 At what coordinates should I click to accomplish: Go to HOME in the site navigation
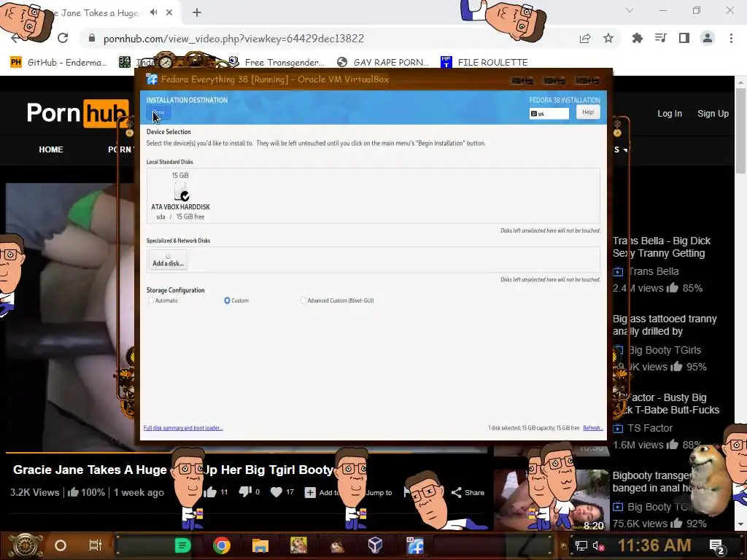point(51,149)
